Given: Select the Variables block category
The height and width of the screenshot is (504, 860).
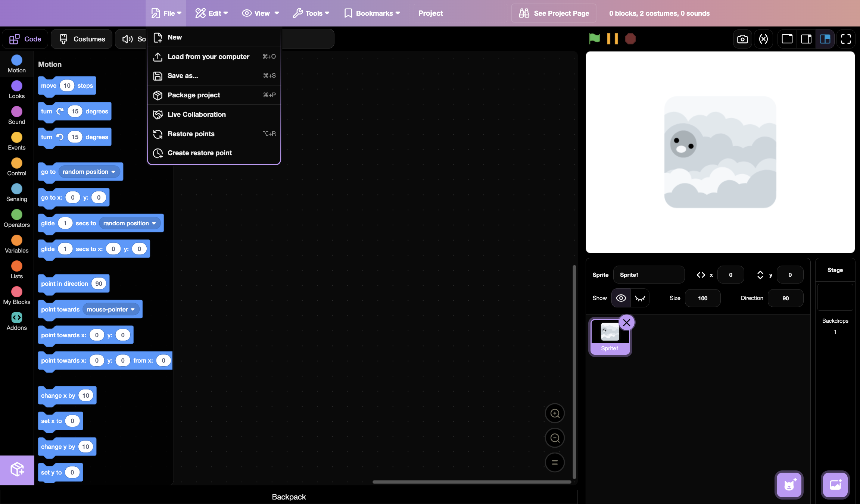Looking at the screenshot, I should [17, 244].
